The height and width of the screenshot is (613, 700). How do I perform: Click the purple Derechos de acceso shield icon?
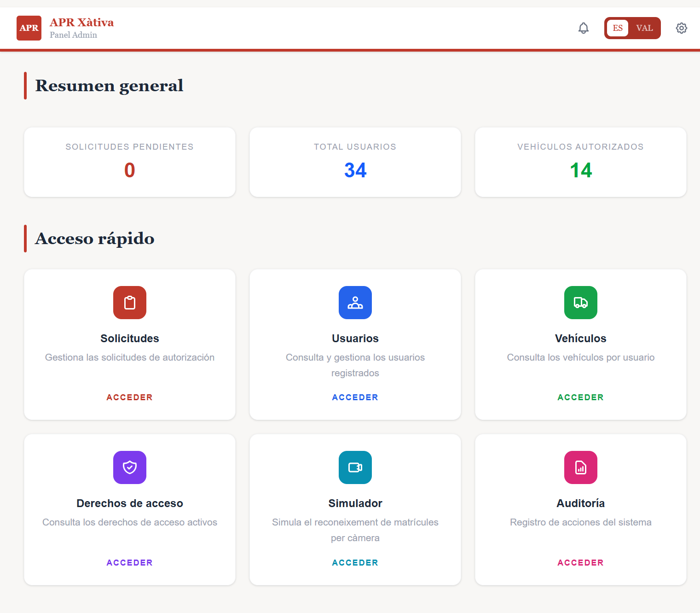click(130, 467)
